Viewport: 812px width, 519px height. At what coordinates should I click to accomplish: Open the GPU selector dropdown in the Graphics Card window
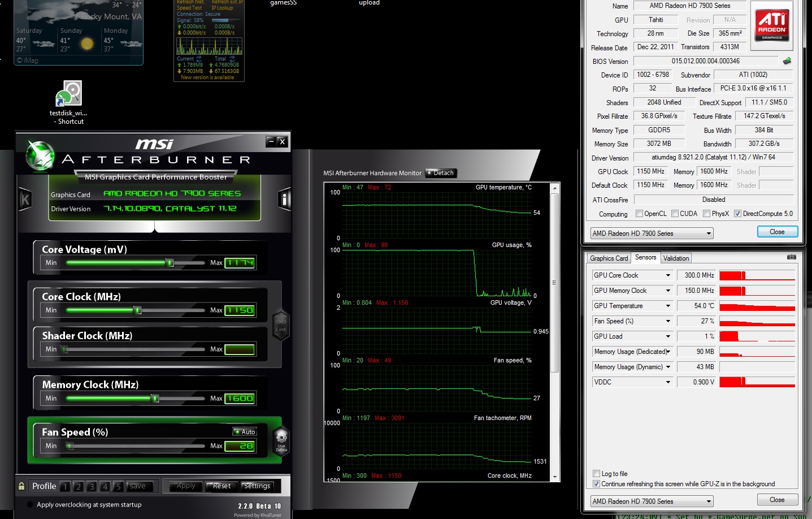pos(652,233)
